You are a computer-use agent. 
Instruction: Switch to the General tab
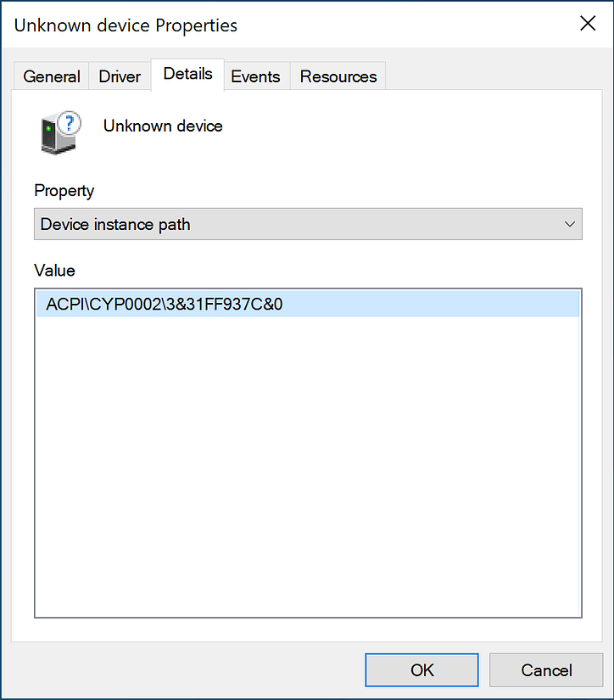pos(52,76)
